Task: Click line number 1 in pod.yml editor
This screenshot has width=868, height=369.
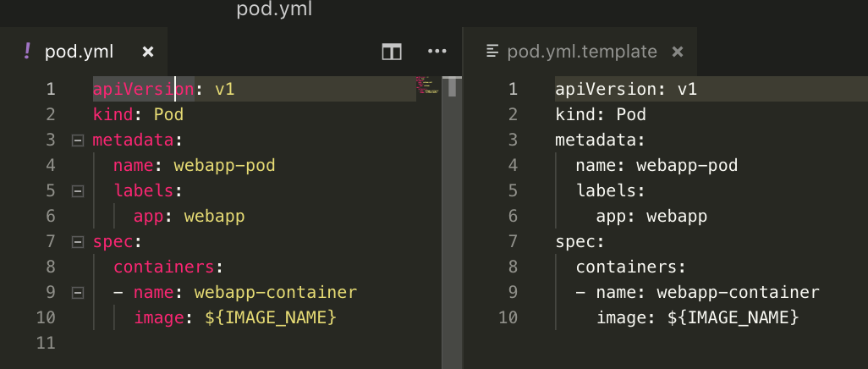Action: pyautogui.click(x=50, y=89)
